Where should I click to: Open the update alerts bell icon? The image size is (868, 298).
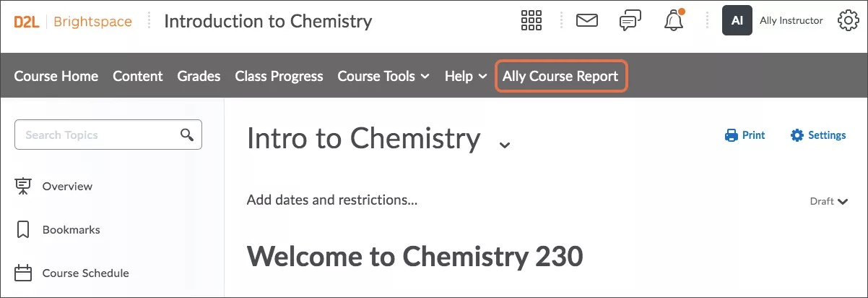[x=674, y=21]
